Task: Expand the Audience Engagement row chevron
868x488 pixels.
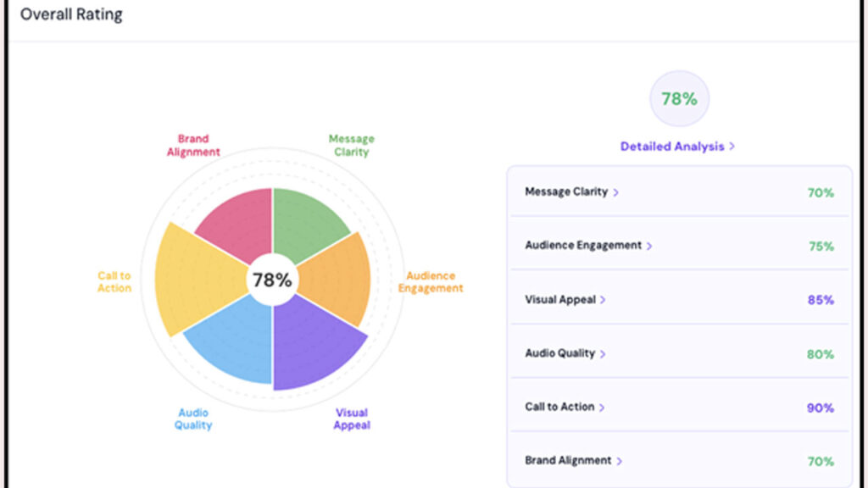Action: coord(649,246)
